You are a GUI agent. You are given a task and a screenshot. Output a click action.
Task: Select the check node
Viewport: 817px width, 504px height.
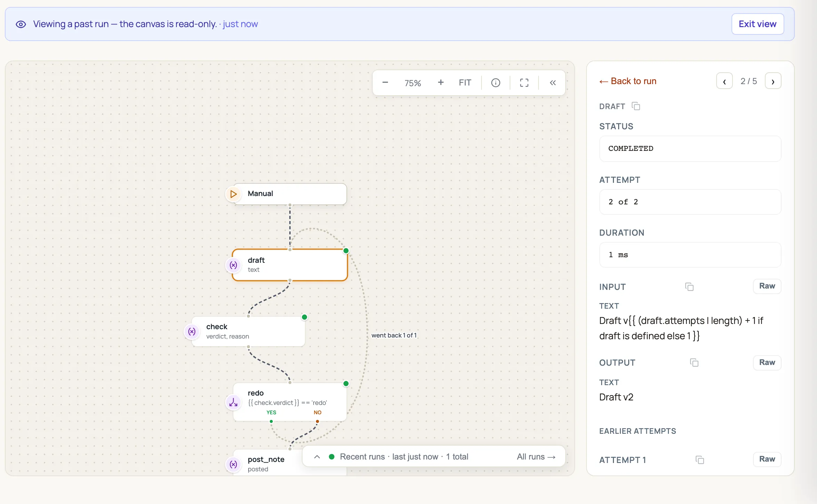point(248,331)
